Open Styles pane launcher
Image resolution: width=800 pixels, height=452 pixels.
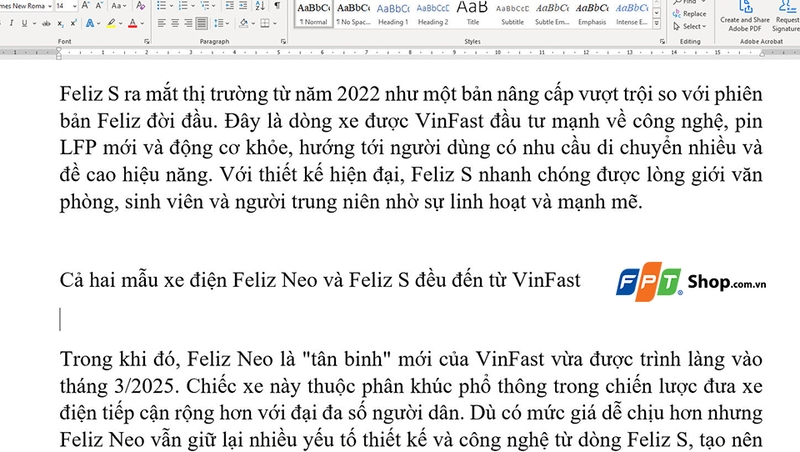(x=662, y=41)
